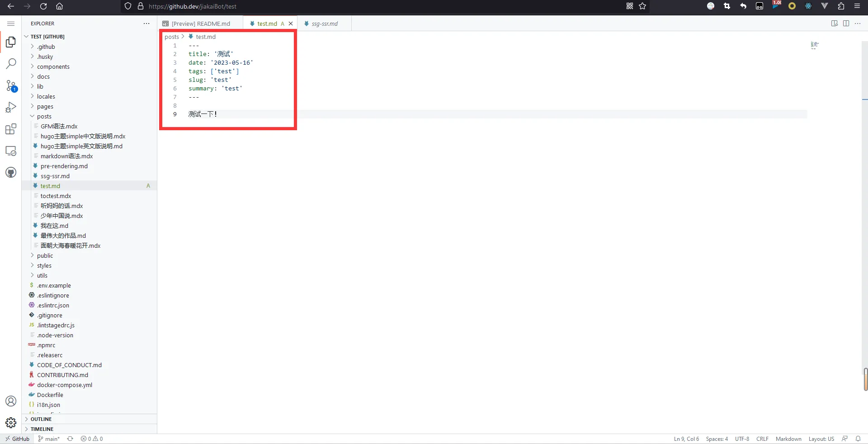Open the Remote Explorer icon

11,151
